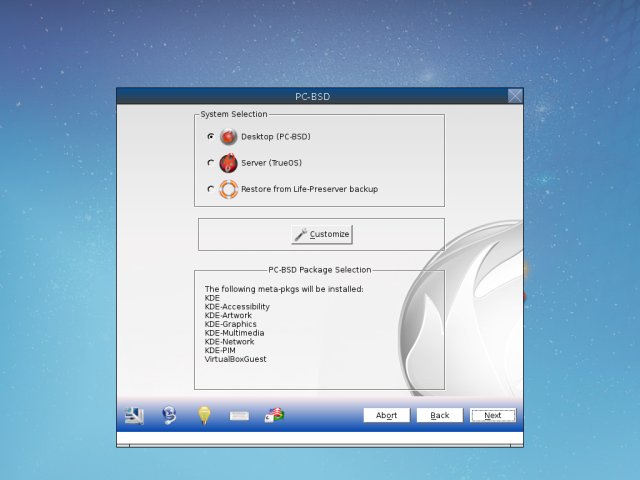This screenshot has width=640, height=480.
Task: Click the 'System Selection' group title
Action: point(234,114)
